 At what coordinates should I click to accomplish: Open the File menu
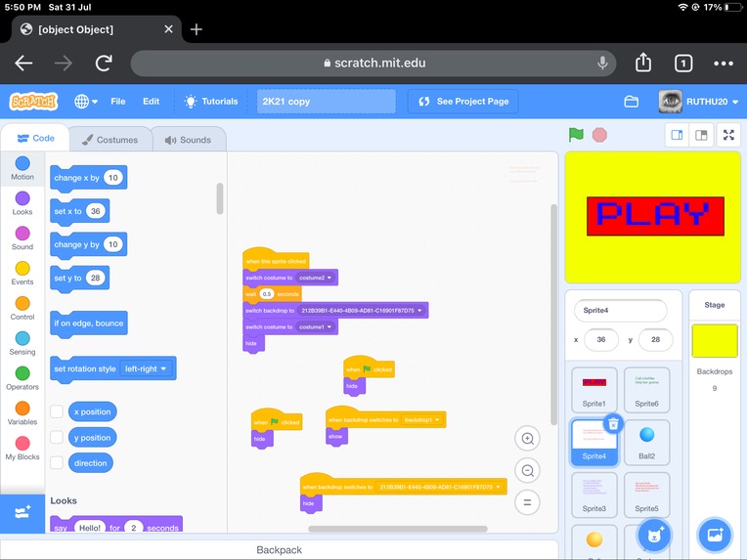click(x=117, y=102)
